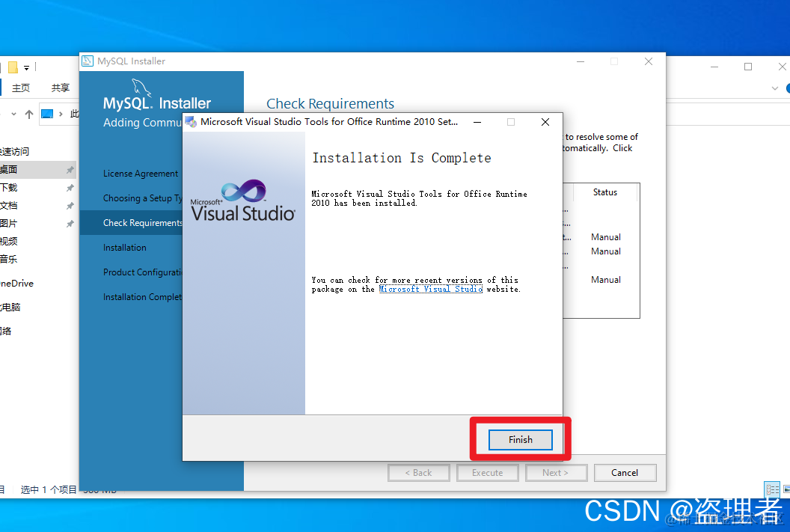This screenshot has height=532, width=790.
Task: Select 视频 in Explorer navigation pane
Action: pyautogui.click(x=8, y=242)
